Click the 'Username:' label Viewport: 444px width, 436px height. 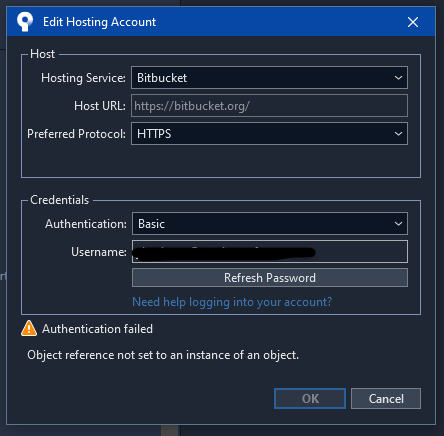click(99, 252)
